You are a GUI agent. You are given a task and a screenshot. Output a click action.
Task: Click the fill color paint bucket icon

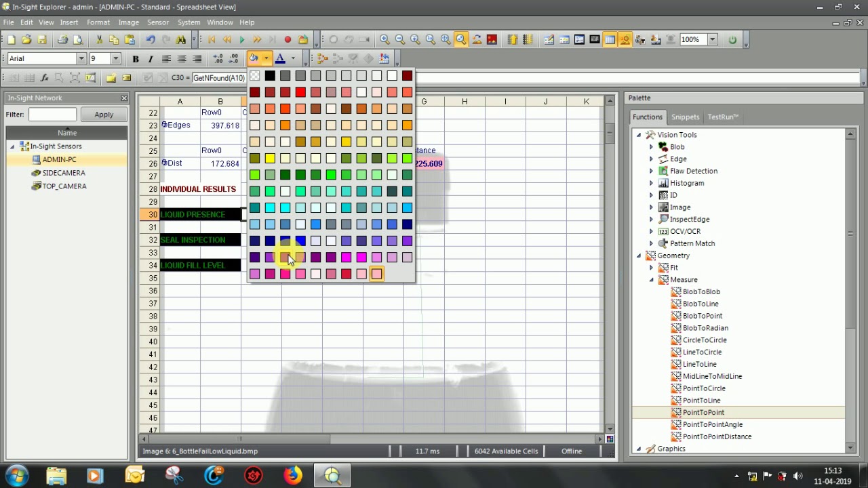tap(254, 59)
